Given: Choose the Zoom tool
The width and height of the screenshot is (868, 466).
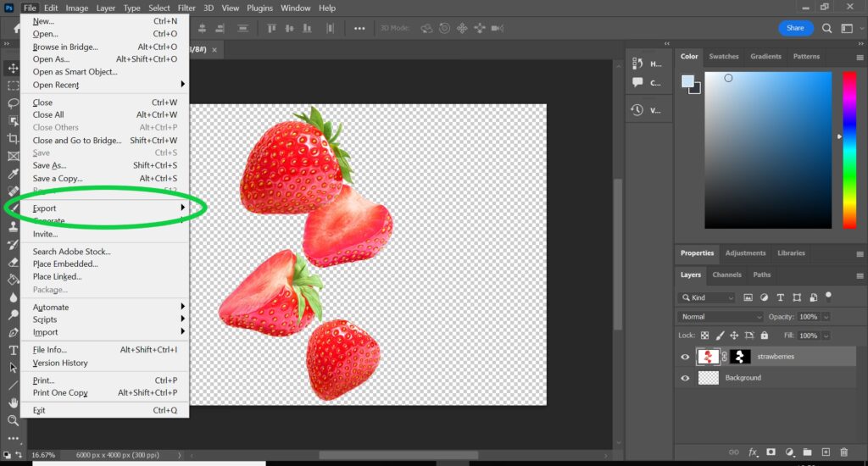Looking at the screenshot, I should [x=13, y=420].
